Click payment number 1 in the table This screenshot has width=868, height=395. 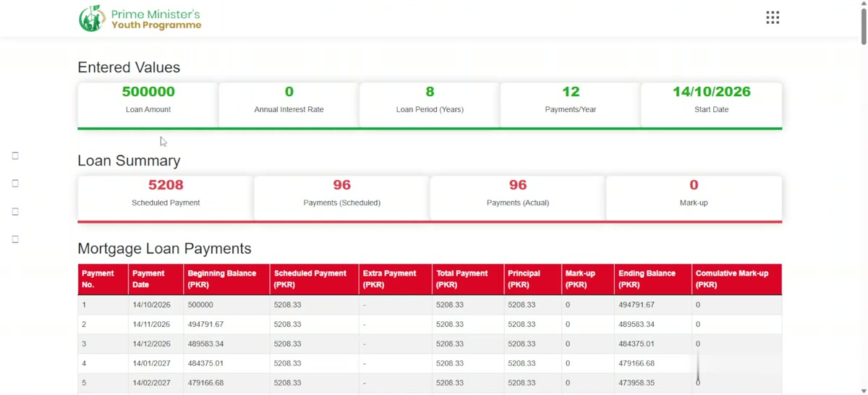[x=84, y=305]
